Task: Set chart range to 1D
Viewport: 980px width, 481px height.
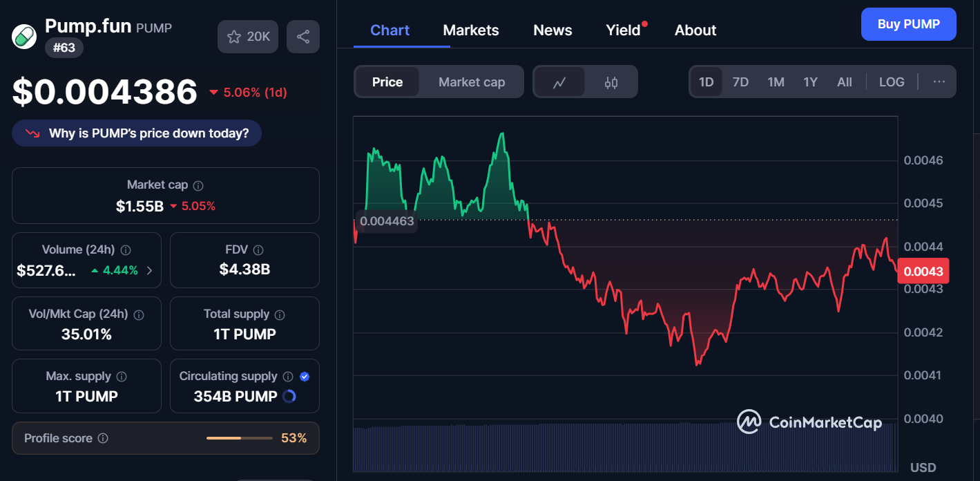Action: pyautogui.click(x=706, y=82)
